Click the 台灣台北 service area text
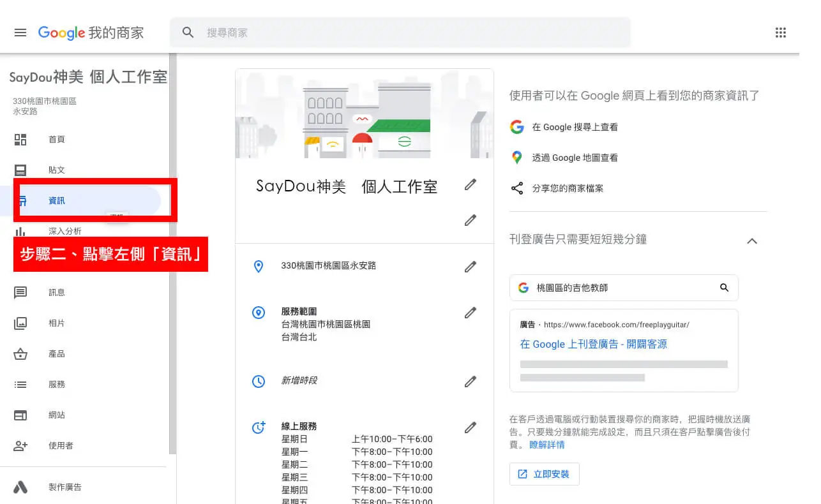The width and height of the screenshot is (821, 504). [x=299, y=337]
